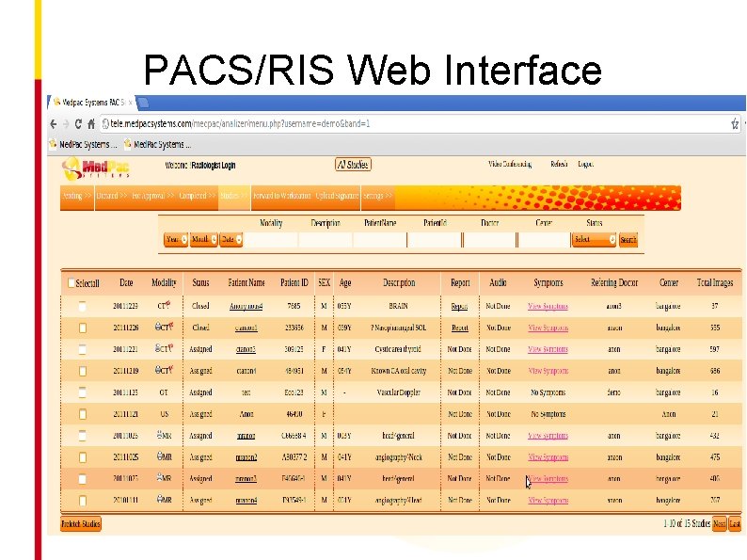This screenshot has height=560, width=747.
Task: Close the Medpac Systems PACS tab
Action: pyautogui.click(x=130, y=103)
